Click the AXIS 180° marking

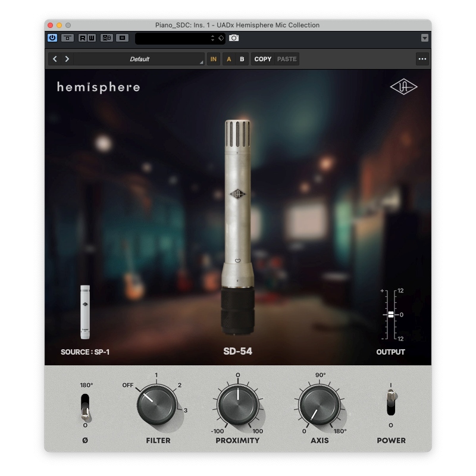point(340,431)
